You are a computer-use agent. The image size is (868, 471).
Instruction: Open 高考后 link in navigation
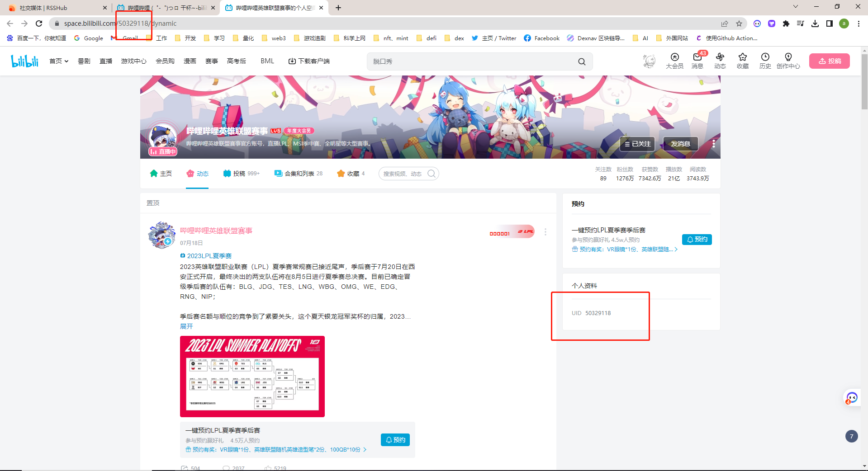point(237,61)
